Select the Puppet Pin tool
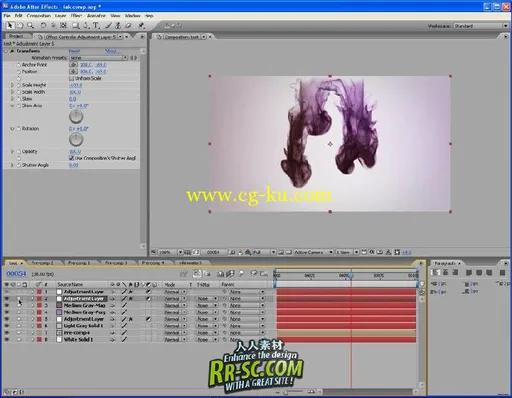 tap(141, 25)
